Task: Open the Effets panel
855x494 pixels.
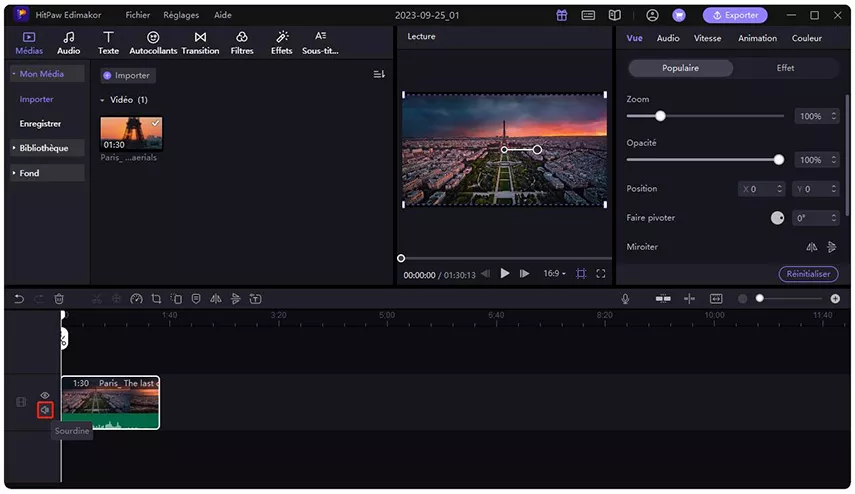Action: (x=281, y=43)
